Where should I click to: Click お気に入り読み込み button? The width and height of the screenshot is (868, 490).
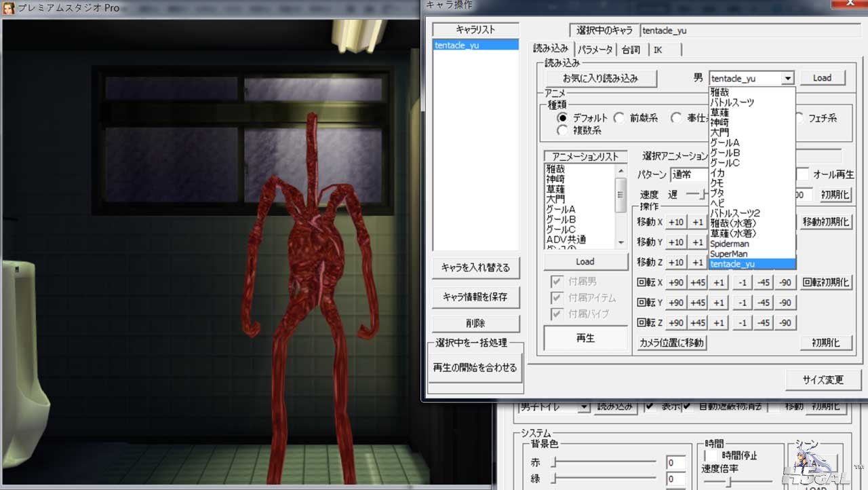pos(600,78)
